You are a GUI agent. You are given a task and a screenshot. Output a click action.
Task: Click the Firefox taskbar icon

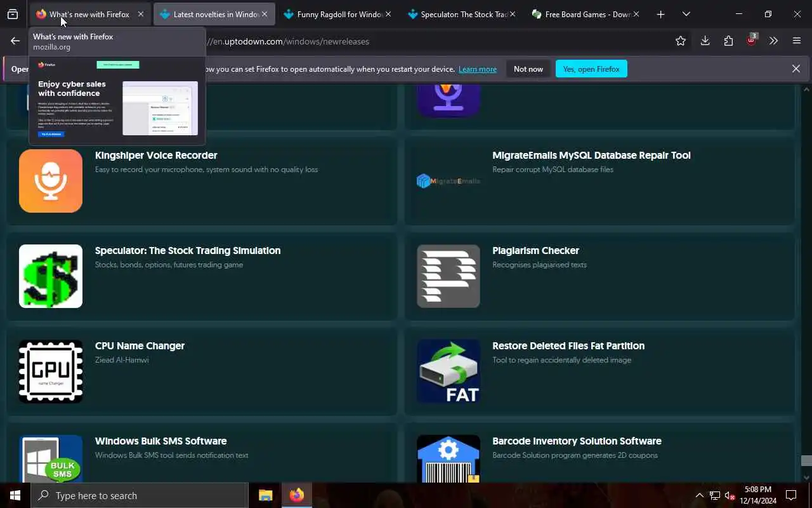pyautogui.click(x=296, y=495)
